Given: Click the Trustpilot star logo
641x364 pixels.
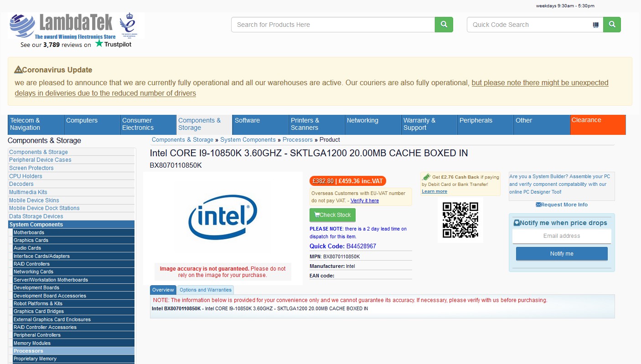Looking at the screenshot, I should point(99,44).
